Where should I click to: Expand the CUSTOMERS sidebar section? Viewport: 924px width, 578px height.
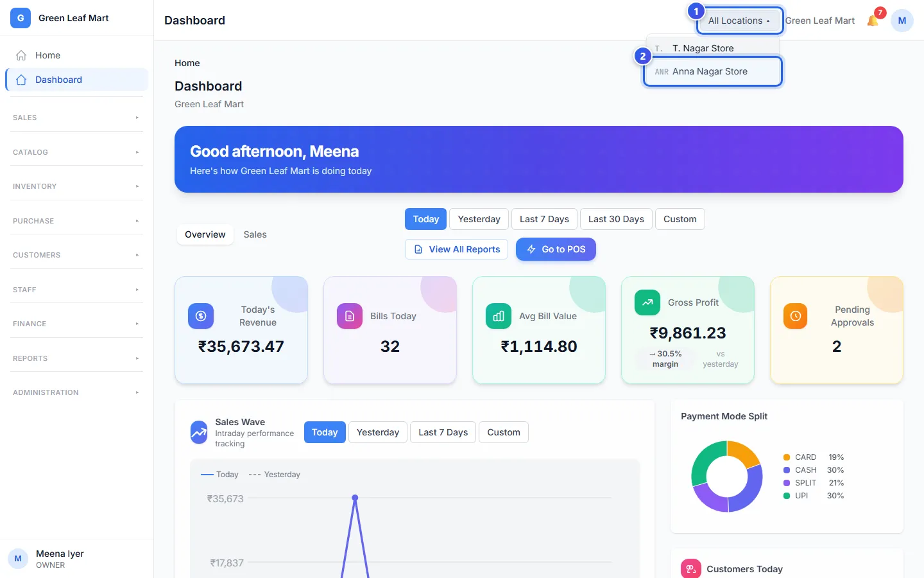pyautogui.click(x=76, y=255)
